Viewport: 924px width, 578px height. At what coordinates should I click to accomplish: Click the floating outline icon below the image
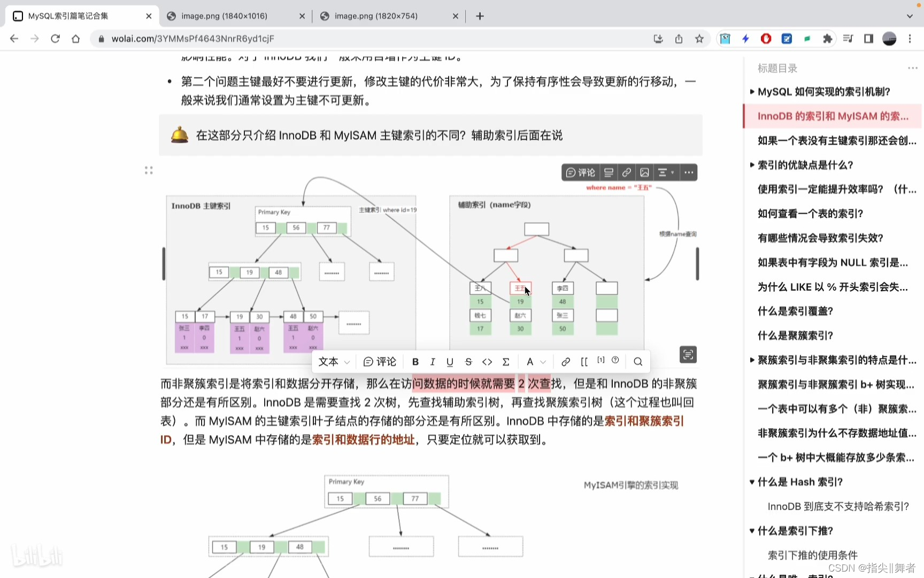(x=688, y=354)
